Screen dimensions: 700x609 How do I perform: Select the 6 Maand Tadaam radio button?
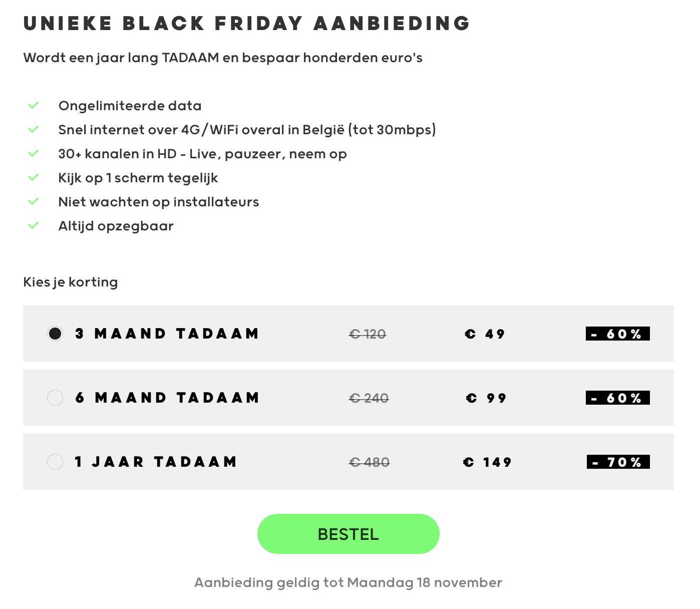point(55,398)
